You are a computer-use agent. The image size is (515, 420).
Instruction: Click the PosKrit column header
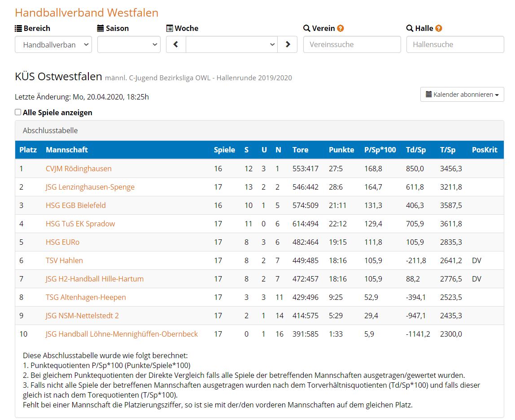484,150
